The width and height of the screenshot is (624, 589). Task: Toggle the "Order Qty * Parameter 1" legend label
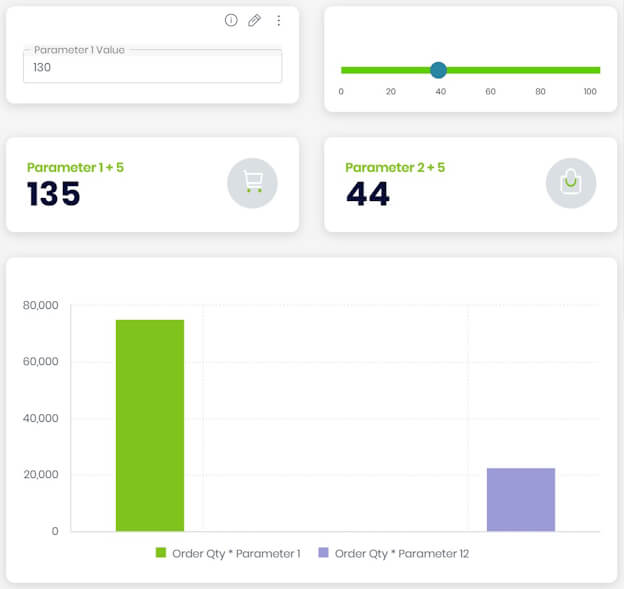pyautogui.click(x=236, y=553)
